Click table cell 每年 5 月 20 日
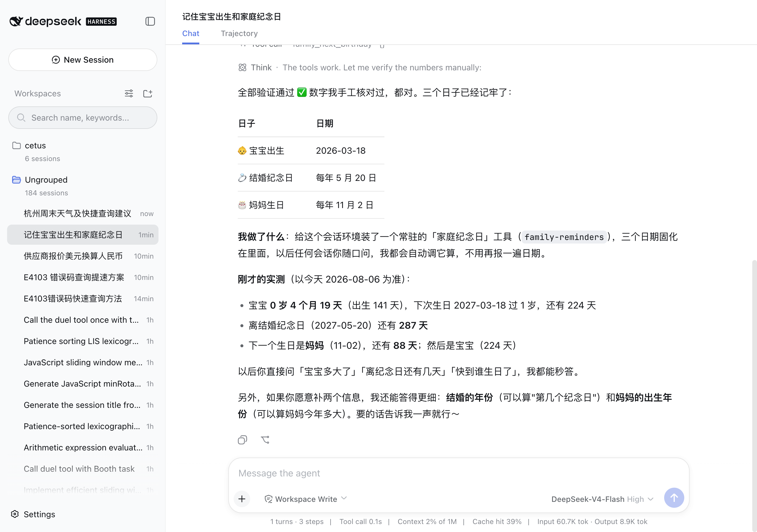 [x=346, y=178]
